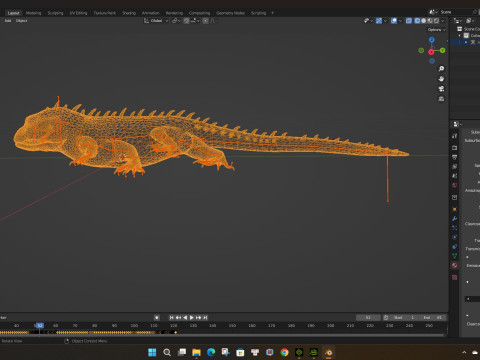Play animation forward in timeline
The height and width of the screenshot is (360, 480).
[x=192, y=318]
